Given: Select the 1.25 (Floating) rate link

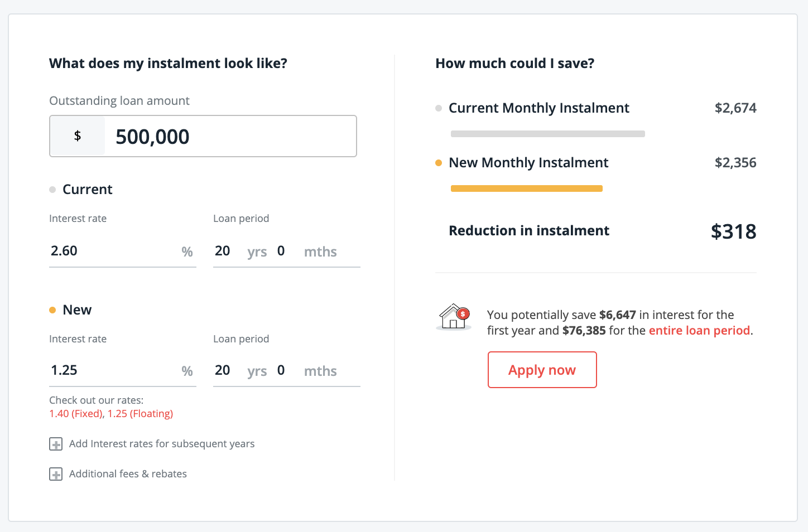Looking at the screenshot, I should click(140, 414).
